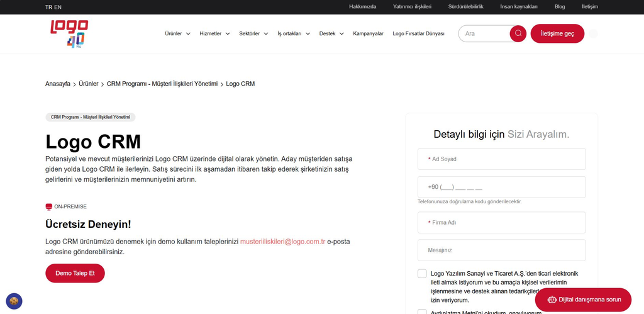Image resolution: width=644 pixels, height=314 pixels.
Task: Click the ON-PREMISE monitor icon
Action: 49,207
